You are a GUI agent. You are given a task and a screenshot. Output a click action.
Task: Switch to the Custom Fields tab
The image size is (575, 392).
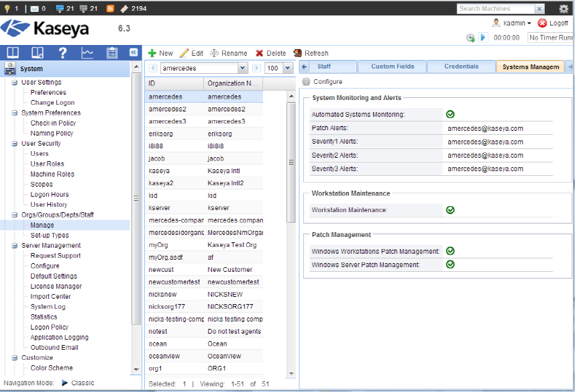(x=393, y=66)
